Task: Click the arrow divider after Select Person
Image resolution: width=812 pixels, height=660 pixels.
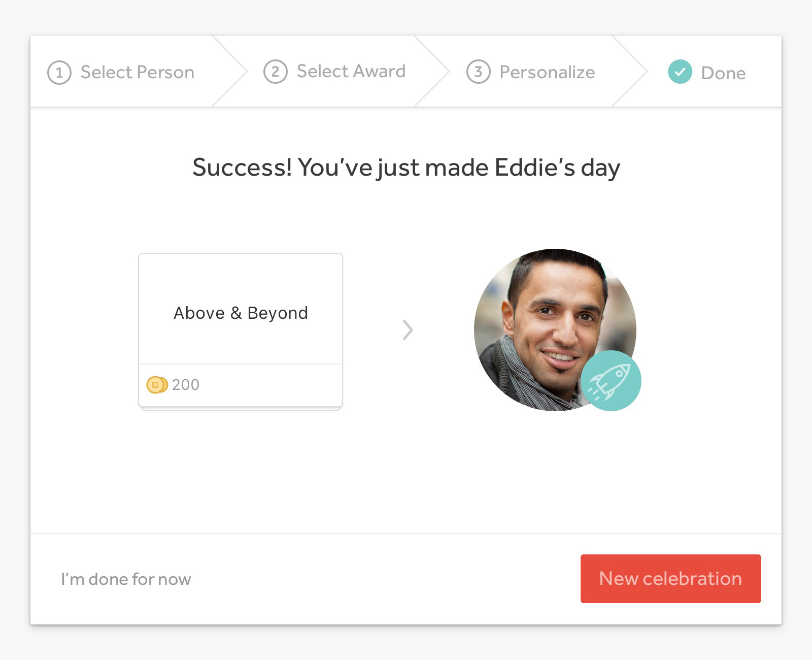Action: 230,71
